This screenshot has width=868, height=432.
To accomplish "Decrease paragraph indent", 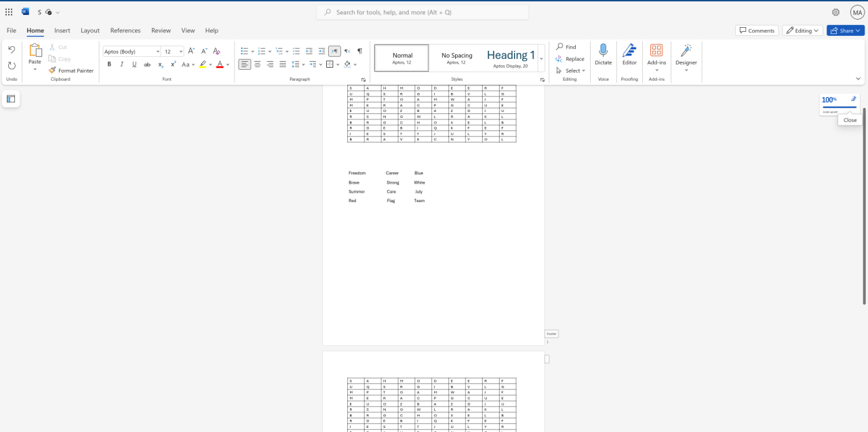I will 309,51.
